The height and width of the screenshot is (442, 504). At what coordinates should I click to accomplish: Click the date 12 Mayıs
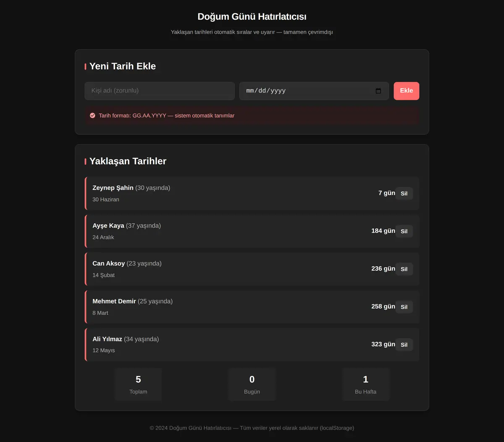(104, 350)
